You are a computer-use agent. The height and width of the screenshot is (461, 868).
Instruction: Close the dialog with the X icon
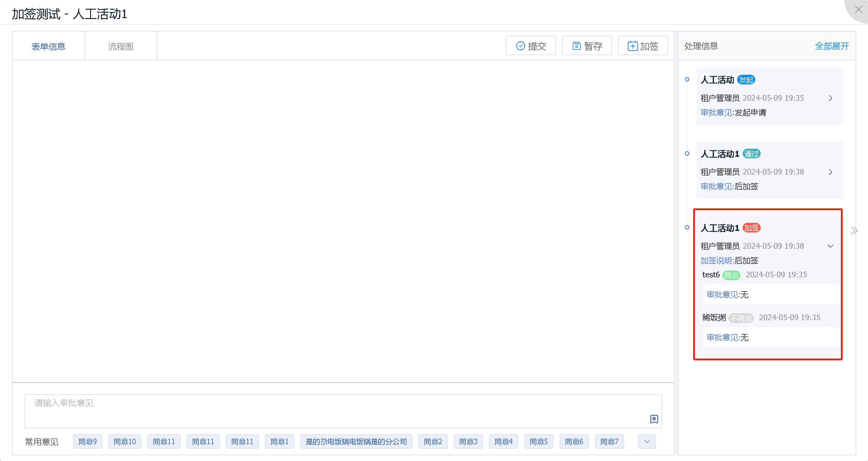coord(858,9)
